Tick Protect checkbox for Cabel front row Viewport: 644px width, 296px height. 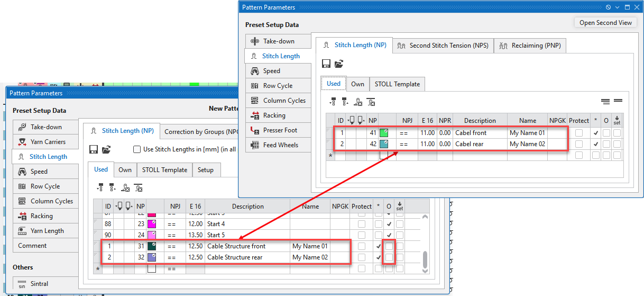[x=579, y=133]
